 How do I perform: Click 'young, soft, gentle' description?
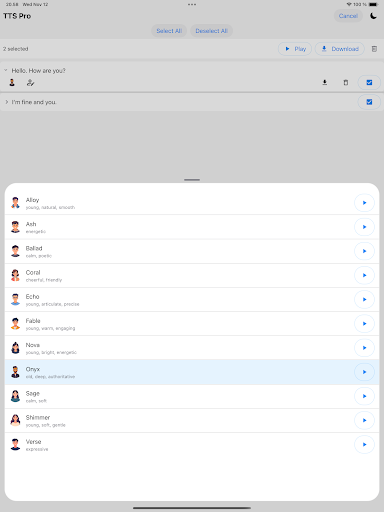pos(46,425)
